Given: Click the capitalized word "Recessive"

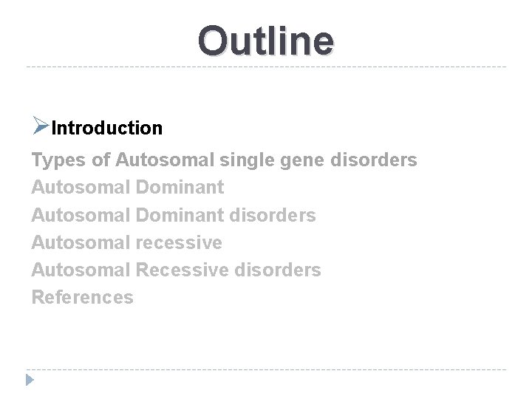Looking at the screenshot, I should click(x=183, y=270).
